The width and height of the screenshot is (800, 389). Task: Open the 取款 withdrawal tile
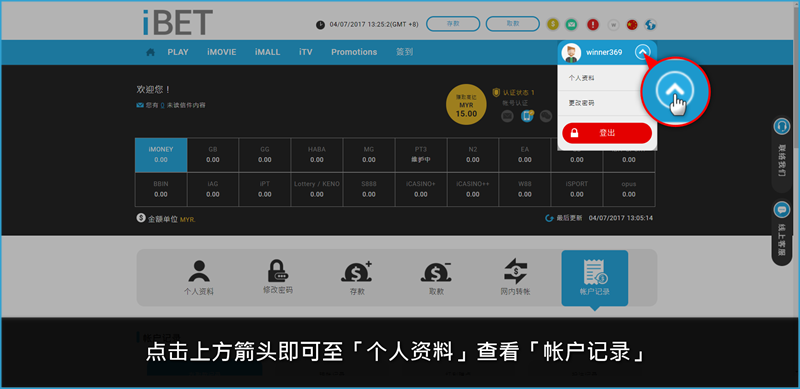tap(436, 278)
